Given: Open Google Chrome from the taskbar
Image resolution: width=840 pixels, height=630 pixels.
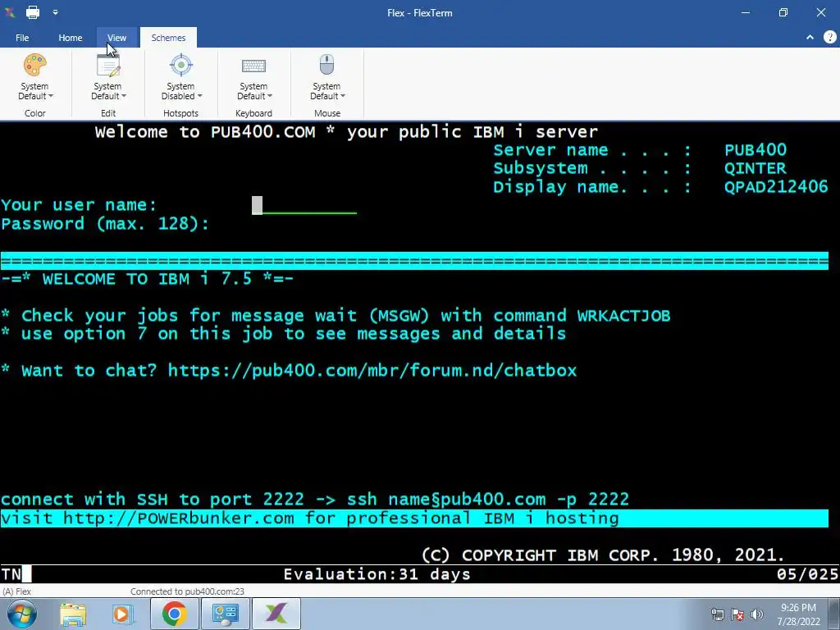Looking at the screenshot, I should coord(174,614).
